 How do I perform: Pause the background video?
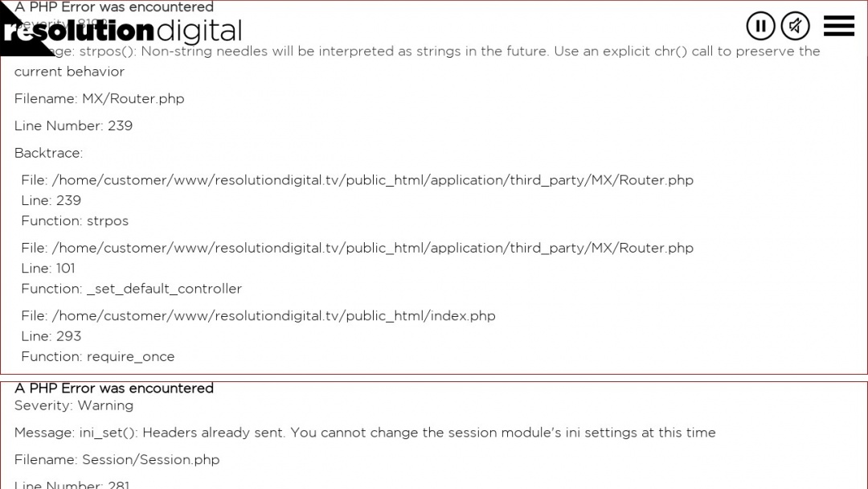760,26
